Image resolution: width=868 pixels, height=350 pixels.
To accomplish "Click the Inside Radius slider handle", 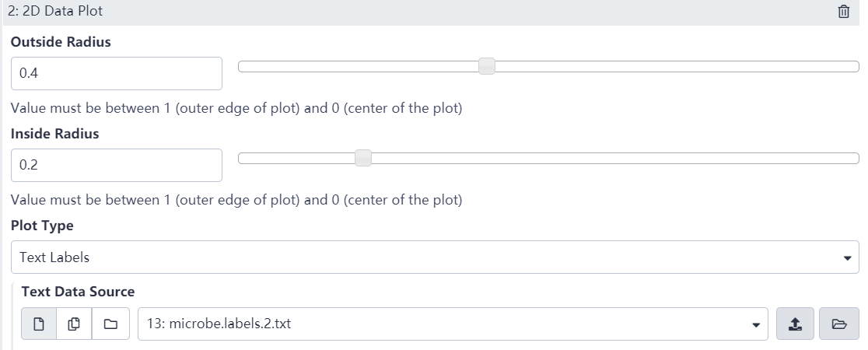I will click(362, 159).
